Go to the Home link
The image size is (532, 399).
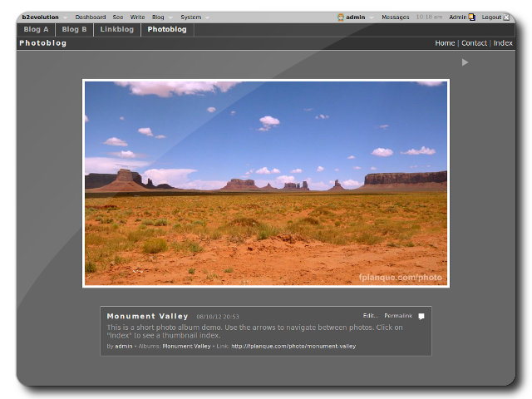click(445, 43)
